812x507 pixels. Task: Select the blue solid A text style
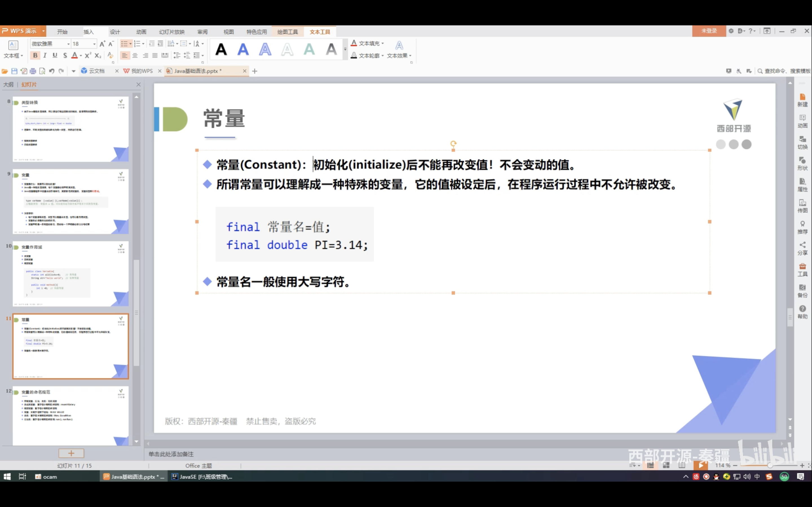(x=243, y=50)
